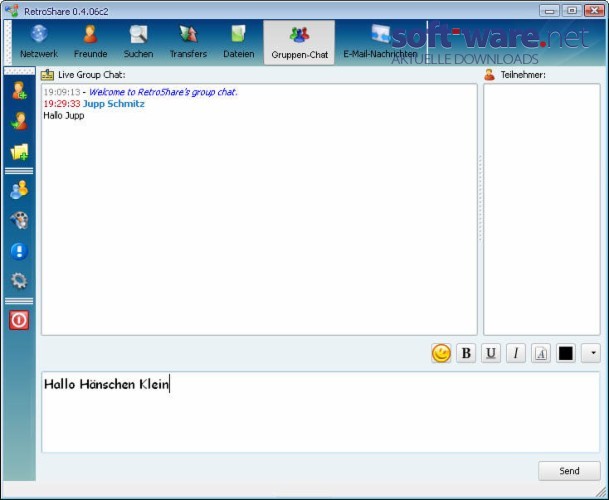609x500 pixels.
Task: Click the blue exclamation info icon
Action: click(19, 251)
